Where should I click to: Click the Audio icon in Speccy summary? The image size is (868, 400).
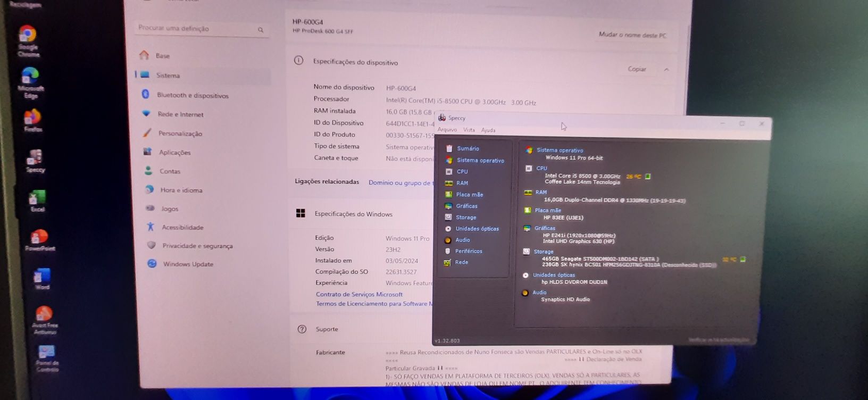point(525,293)
